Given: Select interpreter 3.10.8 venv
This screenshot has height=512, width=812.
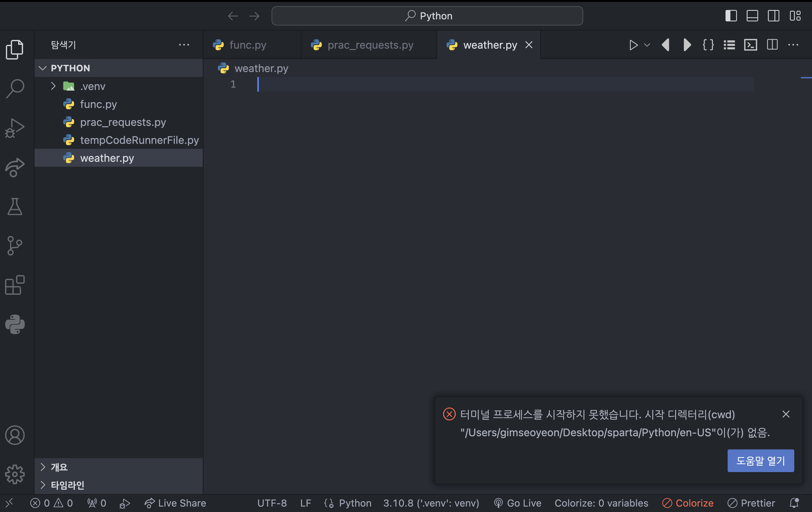Looking at the screenshot, I should (431, 503).
